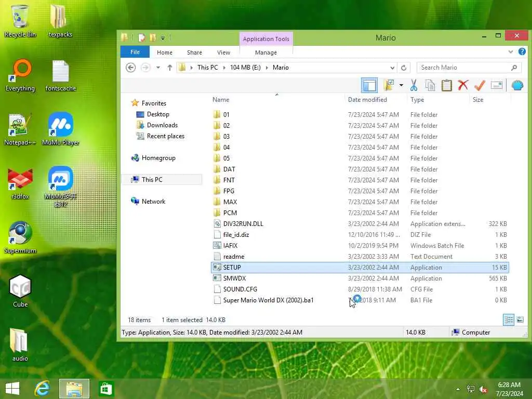Open Desktop in the navigation pane
This screenshot has height=399, width=532.
coord(158,114)
